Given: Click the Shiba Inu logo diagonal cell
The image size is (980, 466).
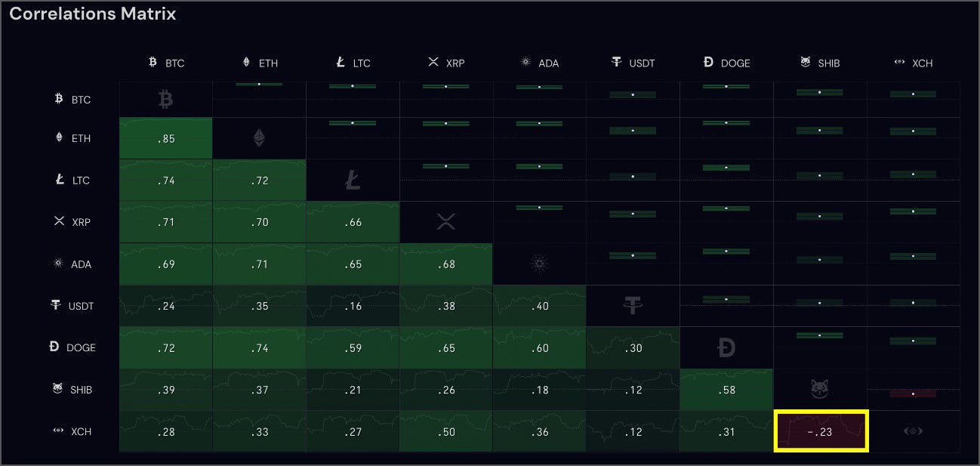Looking at the screenshot, I should click(x=819, y=390).
